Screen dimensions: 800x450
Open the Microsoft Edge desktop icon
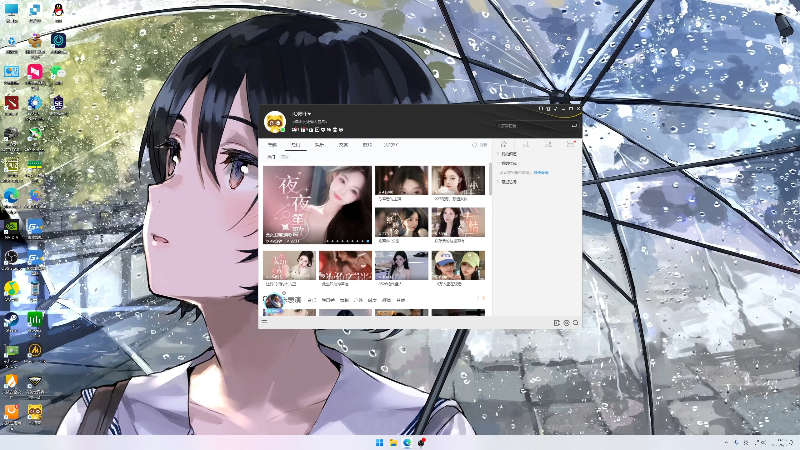11,197
